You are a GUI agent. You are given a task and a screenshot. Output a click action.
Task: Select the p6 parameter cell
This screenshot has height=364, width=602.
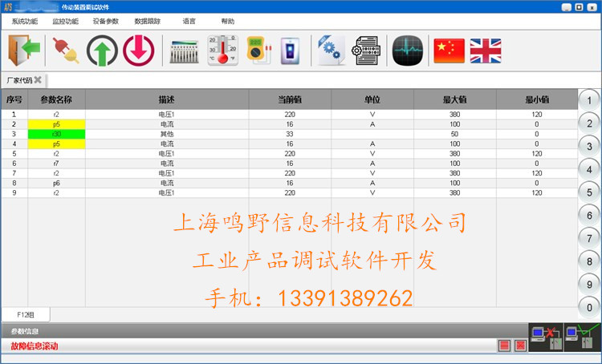pos(56,183)
